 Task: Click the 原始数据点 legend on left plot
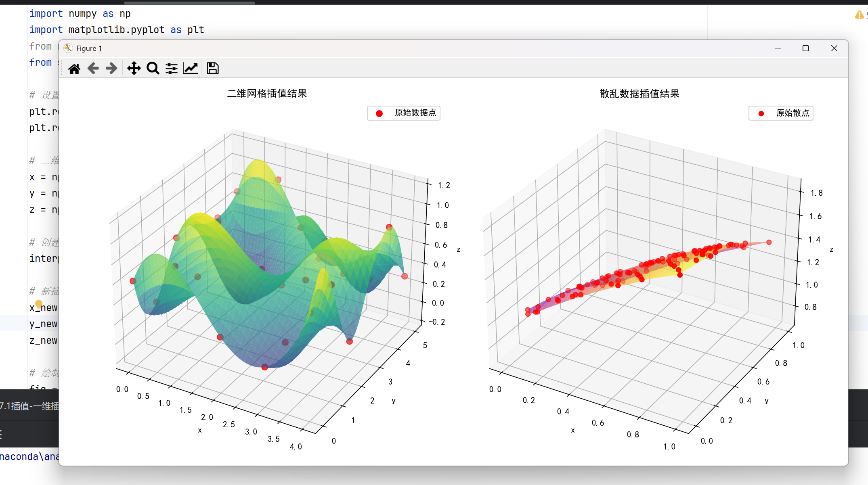click(404, 113)
